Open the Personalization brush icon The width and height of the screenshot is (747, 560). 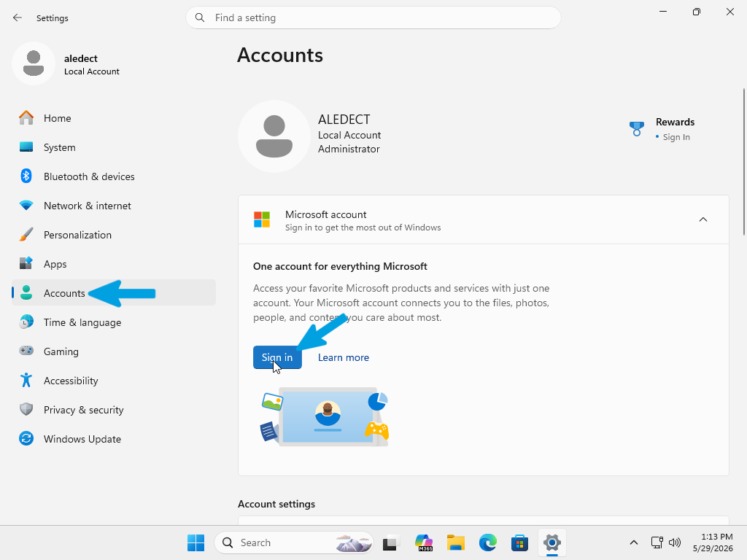pyautogui.click(x=26, y=235)
